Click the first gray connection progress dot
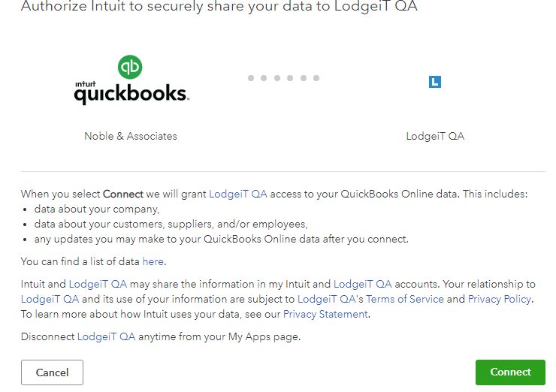556x392 pixels. (x=251, y=78)
